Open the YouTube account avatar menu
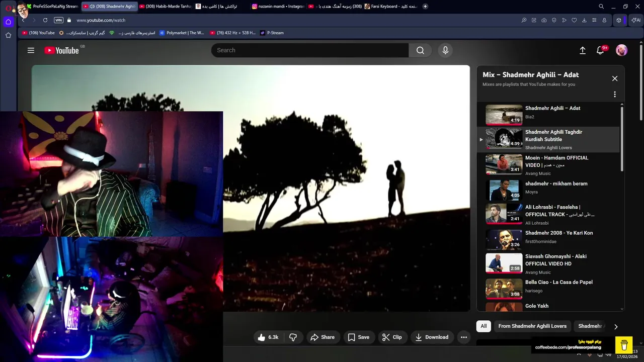Image resolution: width=644 pixels, height=362 pixels. point(622,50)
